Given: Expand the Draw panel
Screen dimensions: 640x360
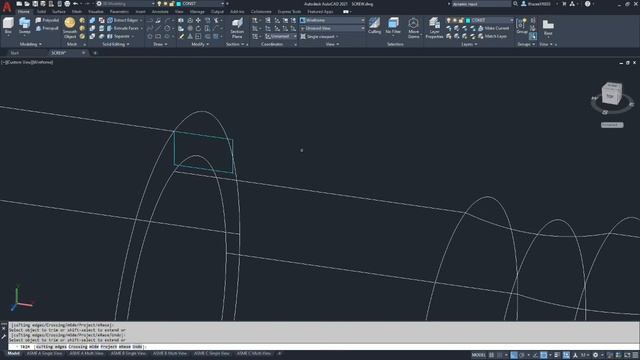Looking at the screenshot, I should [x=160, y=44].
